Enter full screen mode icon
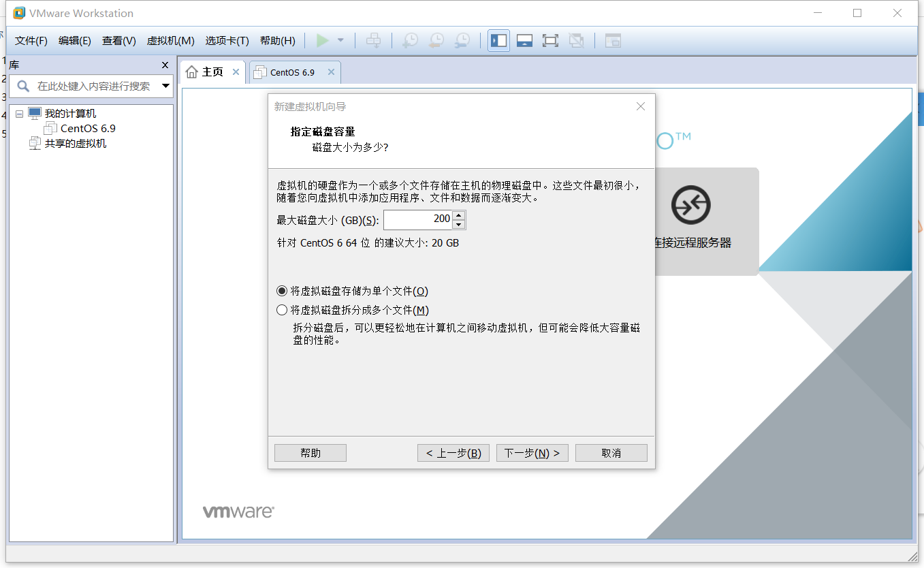This screenshot has width=924, height=568. 550,41
